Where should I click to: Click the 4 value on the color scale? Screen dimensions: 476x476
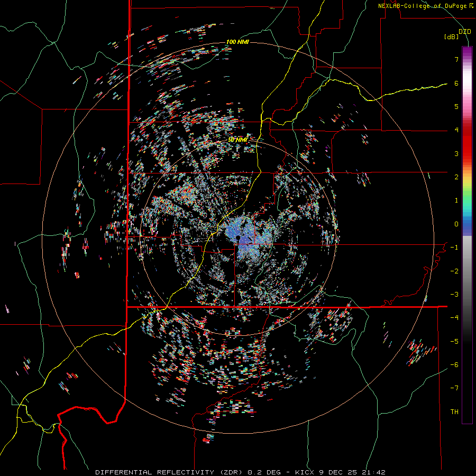point(456,130)
